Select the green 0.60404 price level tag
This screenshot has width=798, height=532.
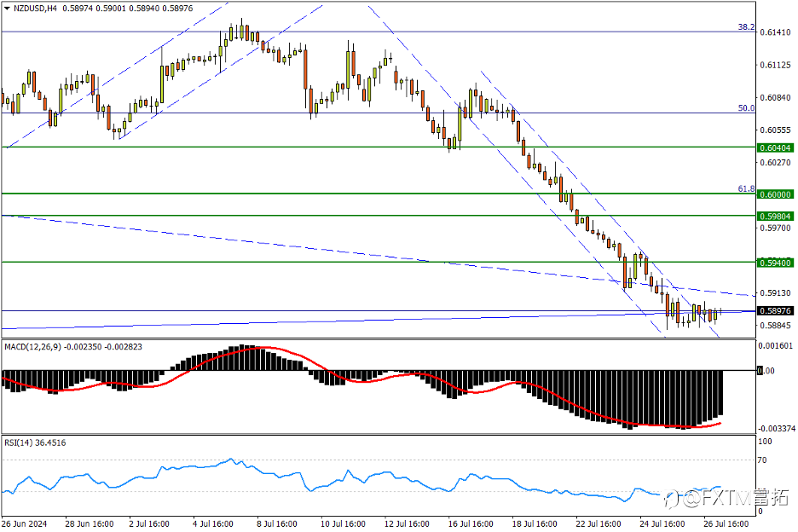point(775,148)
